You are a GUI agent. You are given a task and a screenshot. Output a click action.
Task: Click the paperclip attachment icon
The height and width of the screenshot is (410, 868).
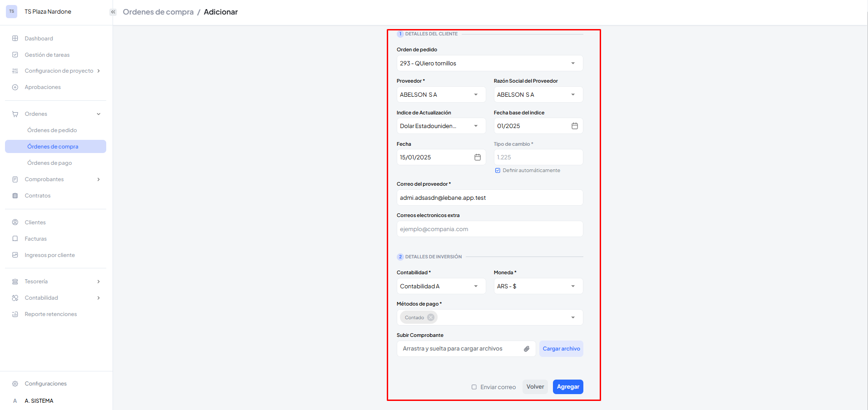point(527,349)
